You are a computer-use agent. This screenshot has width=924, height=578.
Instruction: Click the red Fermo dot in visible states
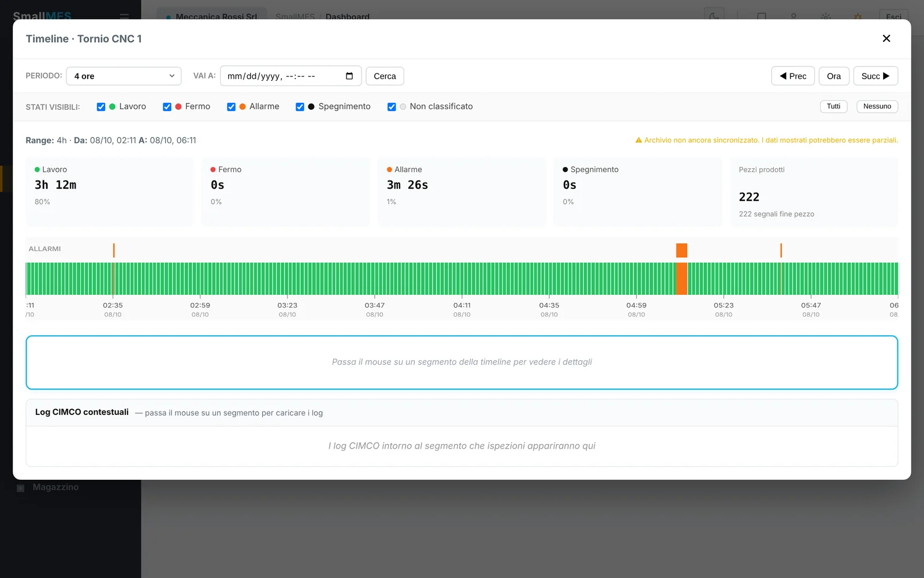coord(178,106)
